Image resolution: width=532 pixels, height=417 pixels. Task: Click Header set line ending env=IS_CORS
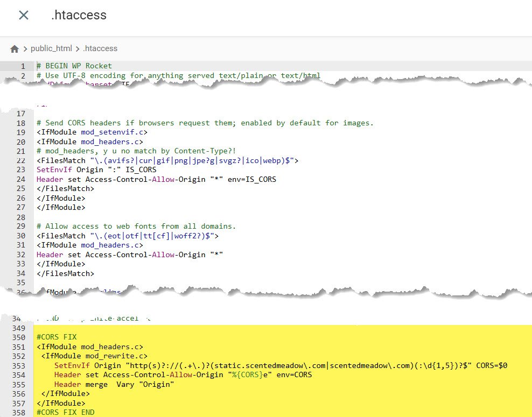tap(156, 179)
